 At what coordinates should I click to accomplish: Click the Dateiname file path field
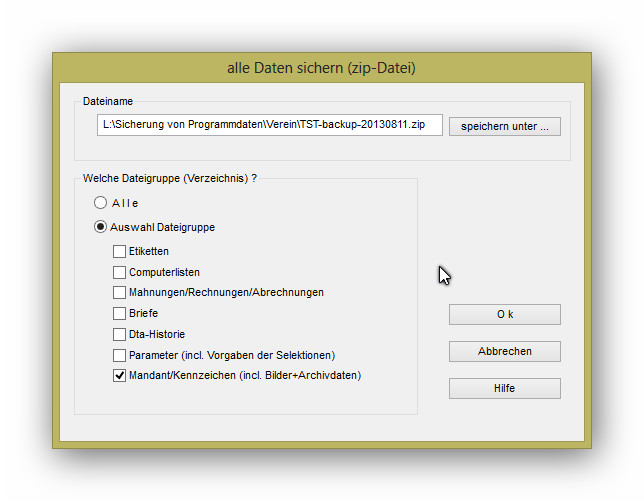click(x=270, y=125)
